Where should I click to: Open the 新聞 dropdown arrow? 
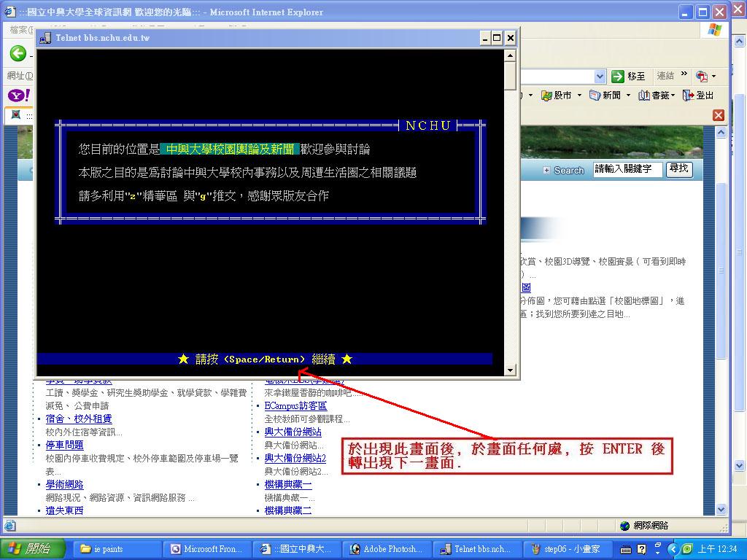click(628, 96)
